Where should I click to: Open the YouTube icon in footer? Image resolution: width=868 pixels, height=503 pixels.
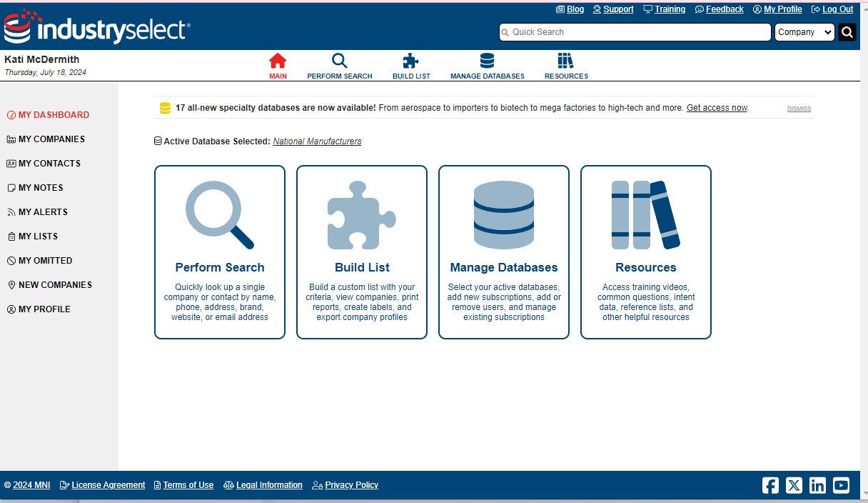(x=841, y=485)
